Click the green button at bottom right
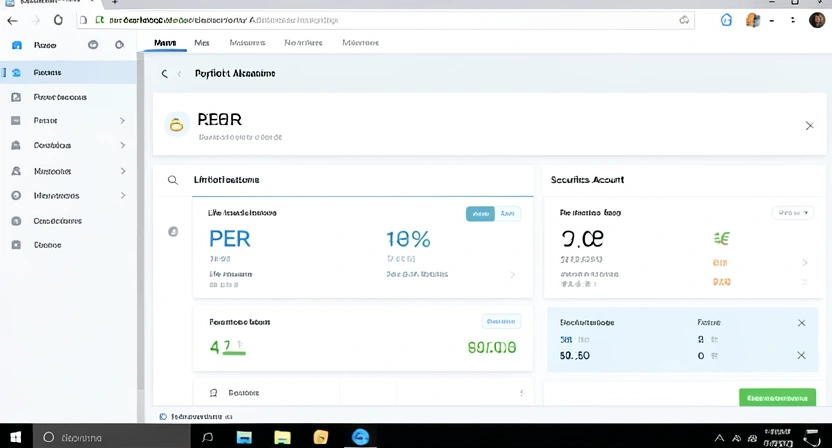 coord(777,397)
